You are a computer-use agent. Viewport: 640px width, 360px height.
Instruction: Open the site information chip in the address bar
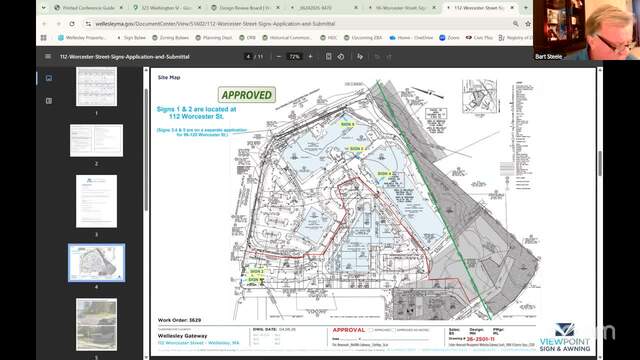tap(88, 24)
